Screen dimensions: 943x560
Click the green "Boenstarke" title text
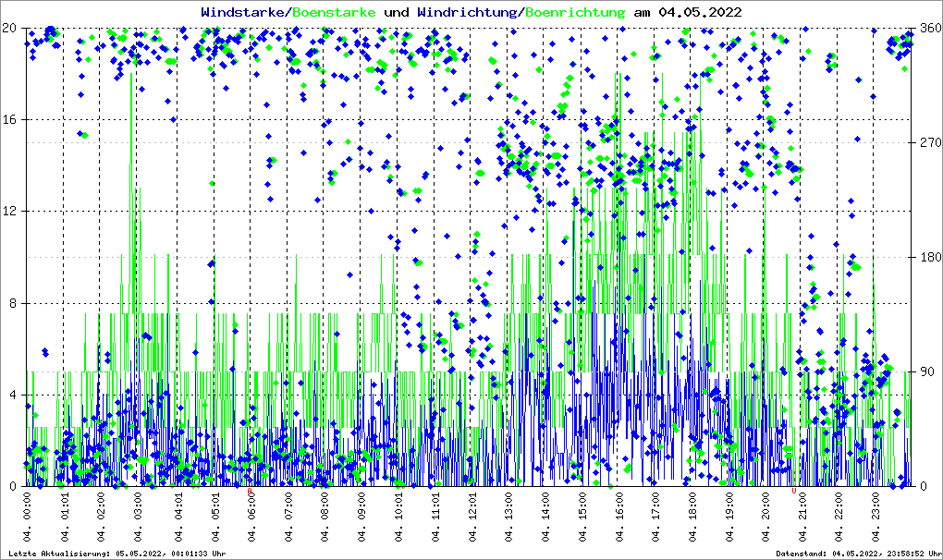pos(334,12)
